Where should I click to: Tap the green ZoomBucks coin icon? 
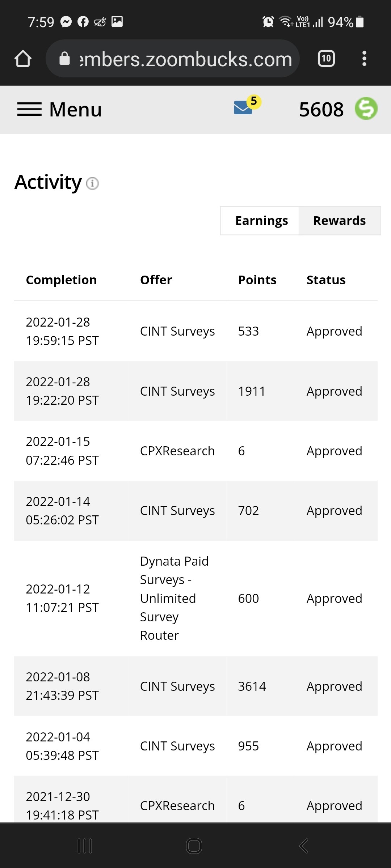(366, 109)
